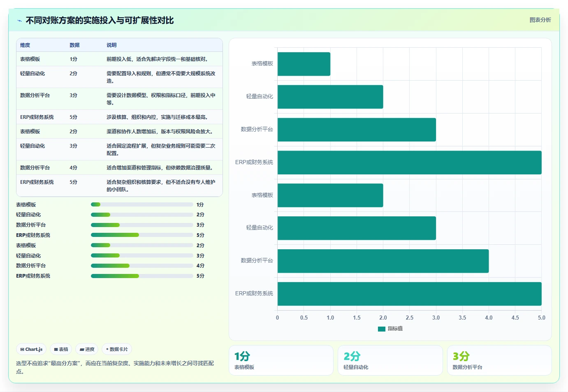Image resolution: width=568 pixels, height=392 pixels.
Task: Click the 表格模板 chart bar with value 2
Action: (x=330, y=195)
